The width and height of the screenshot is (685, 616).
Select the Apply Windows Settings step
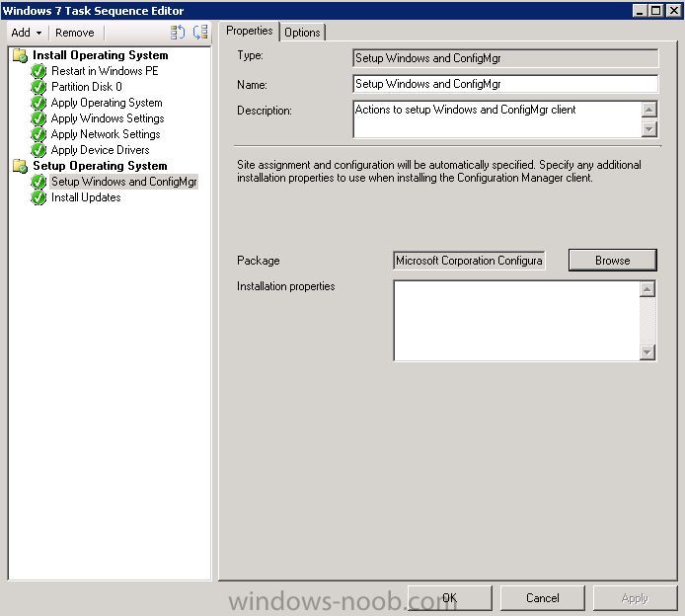tap(108, 118)
